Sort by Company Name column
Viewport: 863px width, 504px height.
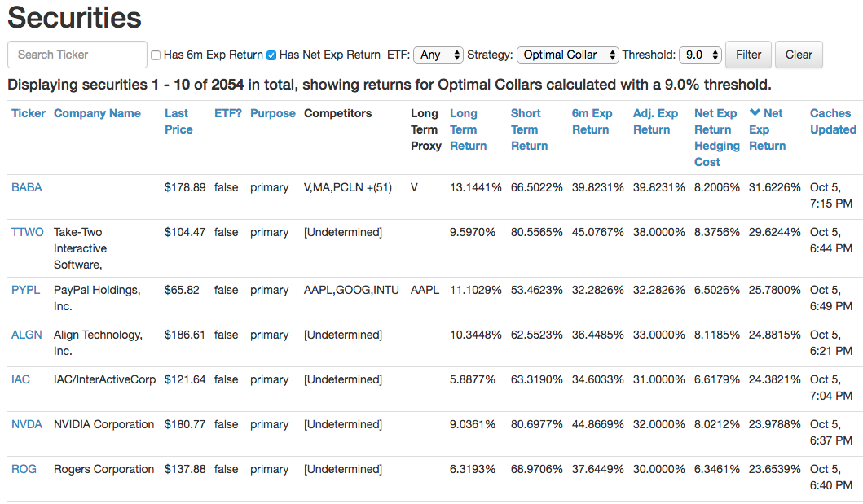98,113
